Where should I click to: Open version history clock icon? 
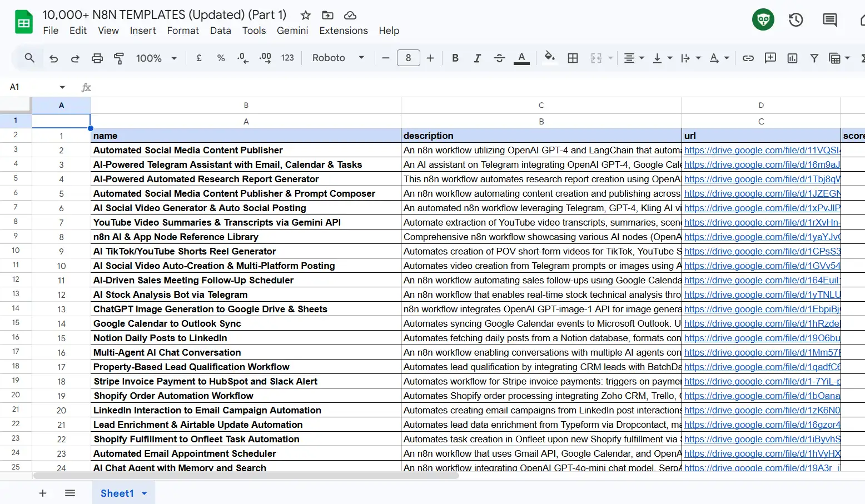796,20
